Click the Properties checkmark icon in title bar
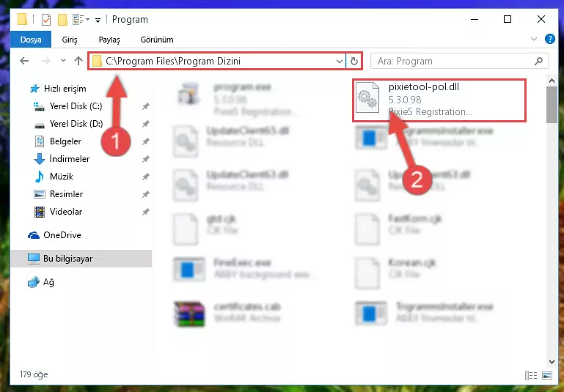Viewport: 564px width, 392px height. (x=46, y=19)
